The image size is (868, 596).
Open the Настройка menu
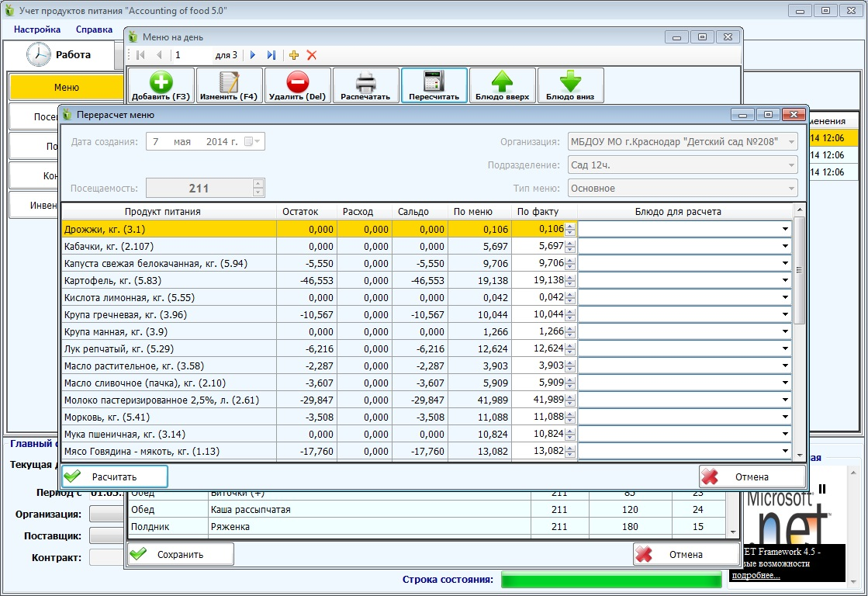pos(37,29)
